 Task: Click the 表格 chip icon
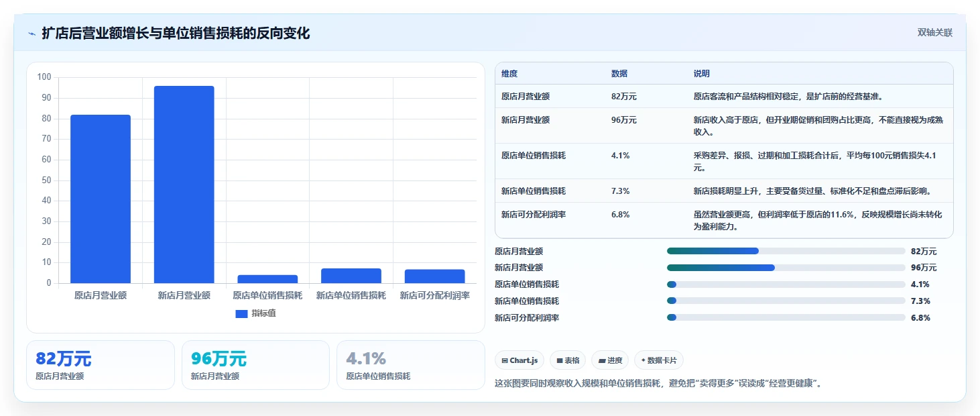pos(559,361)
